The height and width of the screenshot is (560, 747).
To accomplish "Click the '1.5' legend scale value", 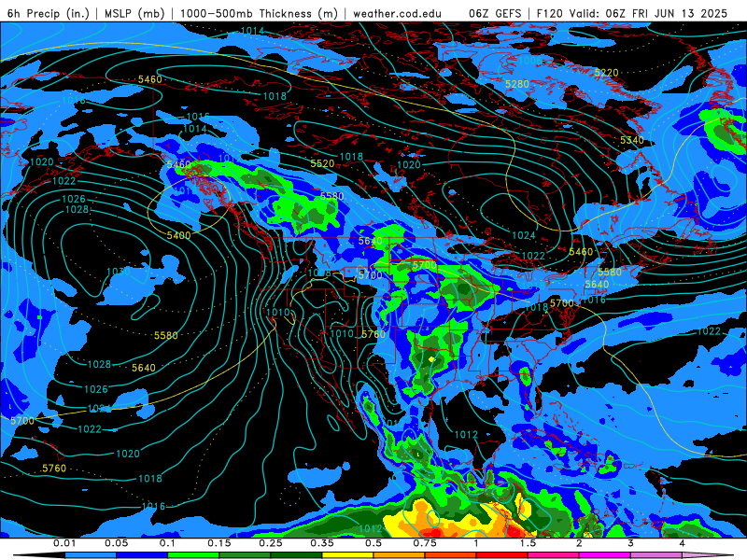I will [528, 543].
